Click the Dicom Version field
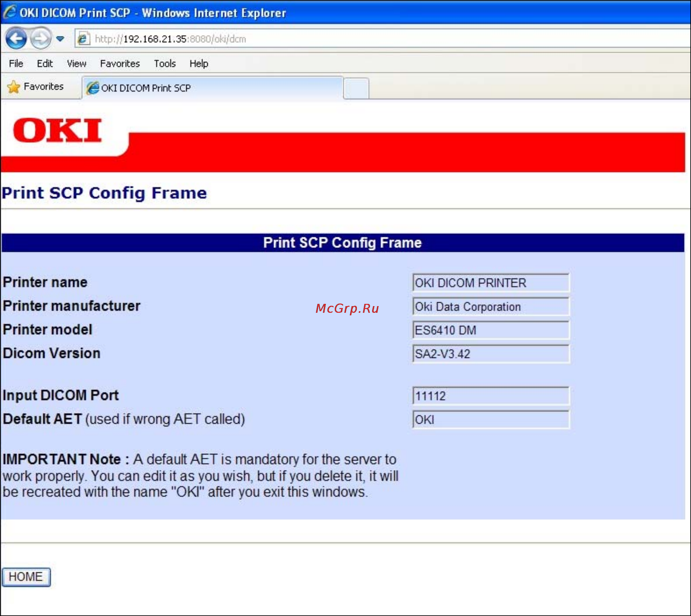The height and width of the screenshot is (616, 691). (491, 354)
